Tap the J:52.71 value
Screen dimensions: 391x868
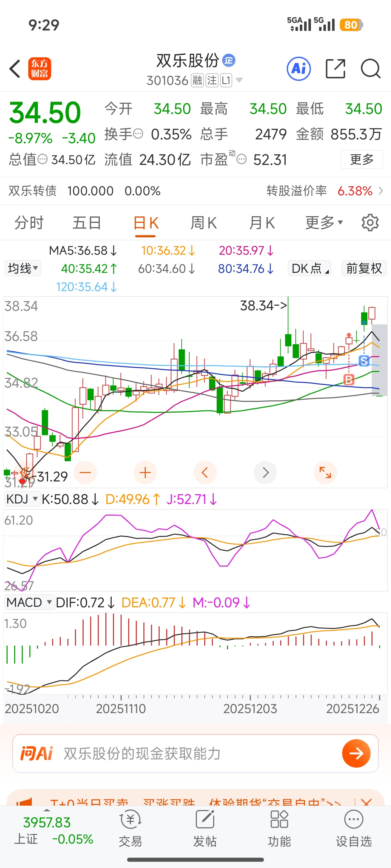[192, 499]
